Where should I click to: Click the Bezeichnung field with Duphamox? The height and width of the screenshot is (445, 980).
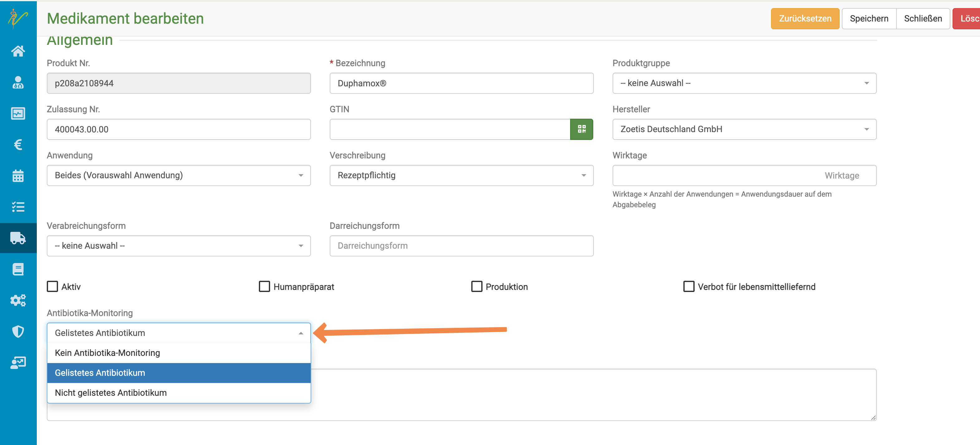pyautogui.click(x=461, y=83)
